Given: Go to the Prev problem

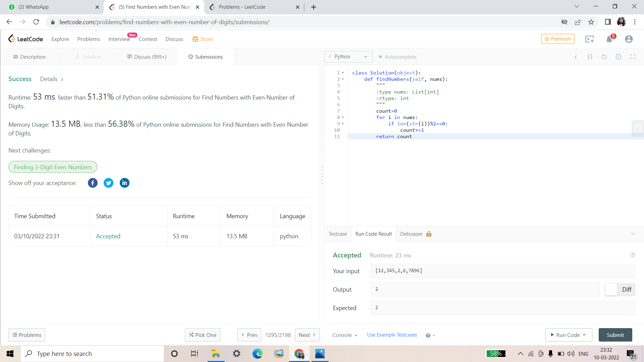Looking at the screenshot, I should [249, 335].
